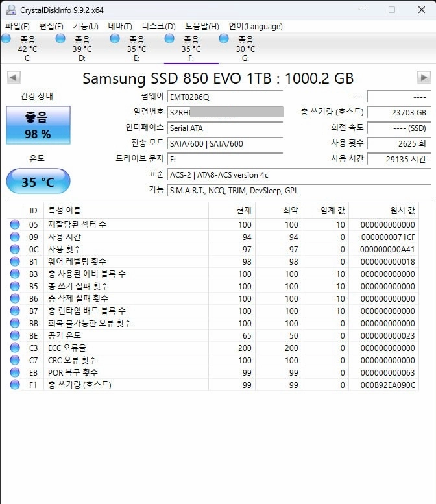This screenshot has height=504, width=436.
Task: Click the blue status orb for drive C:
Action: click(6, 38)
